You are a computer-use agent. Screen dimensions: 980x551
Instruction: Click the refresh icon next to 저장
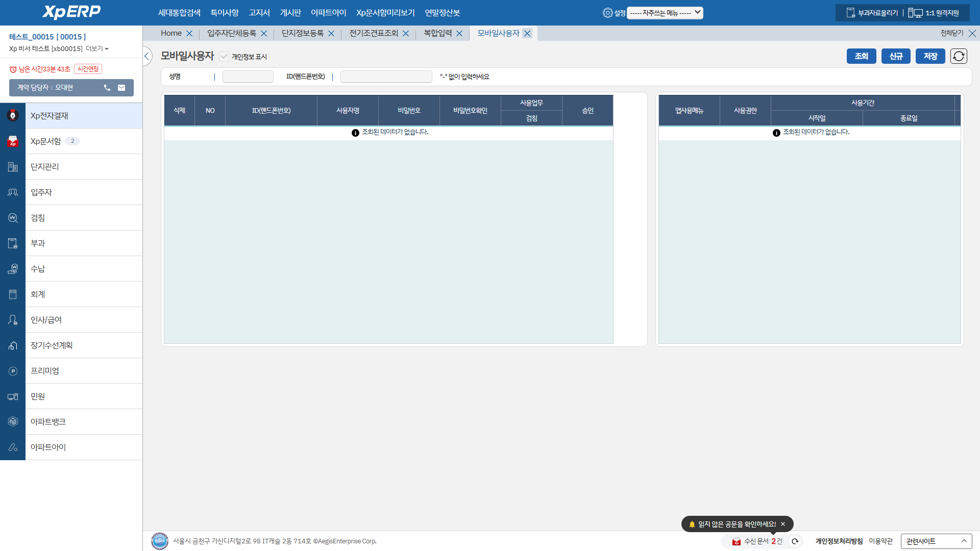959,56
